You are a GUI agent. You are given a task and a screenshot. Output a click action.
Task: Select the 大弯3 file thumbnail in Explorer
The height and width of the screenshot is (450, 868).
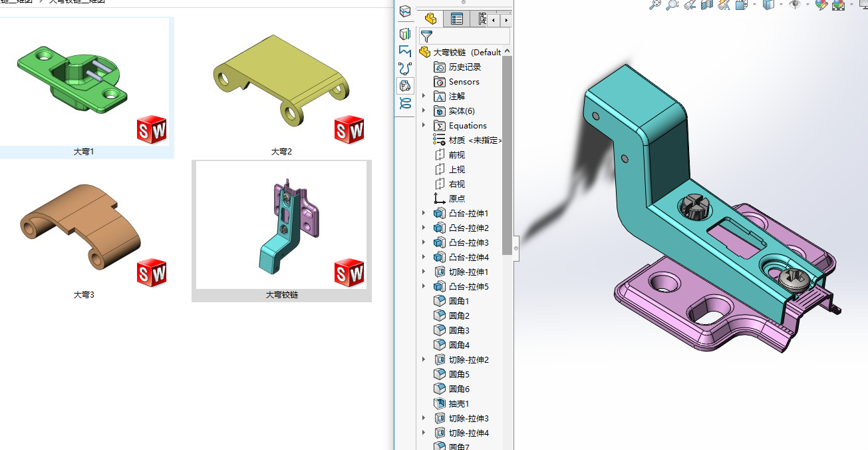(x=84, y=230)
